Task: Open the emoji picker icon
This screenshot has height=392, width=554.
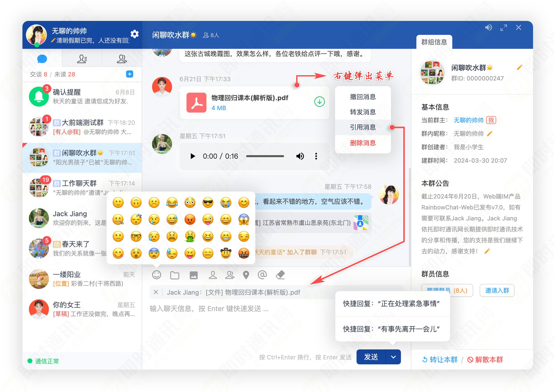Action: [157, 275]
